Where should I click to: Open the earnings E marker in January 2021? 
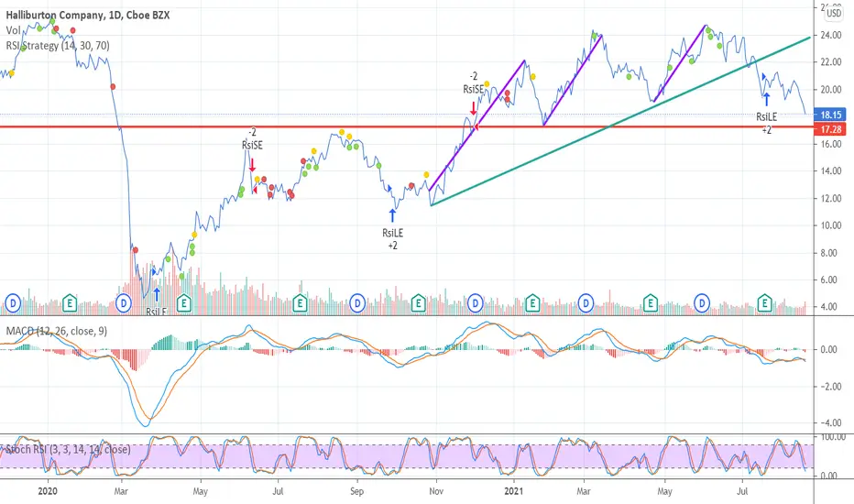pos(532,303)
